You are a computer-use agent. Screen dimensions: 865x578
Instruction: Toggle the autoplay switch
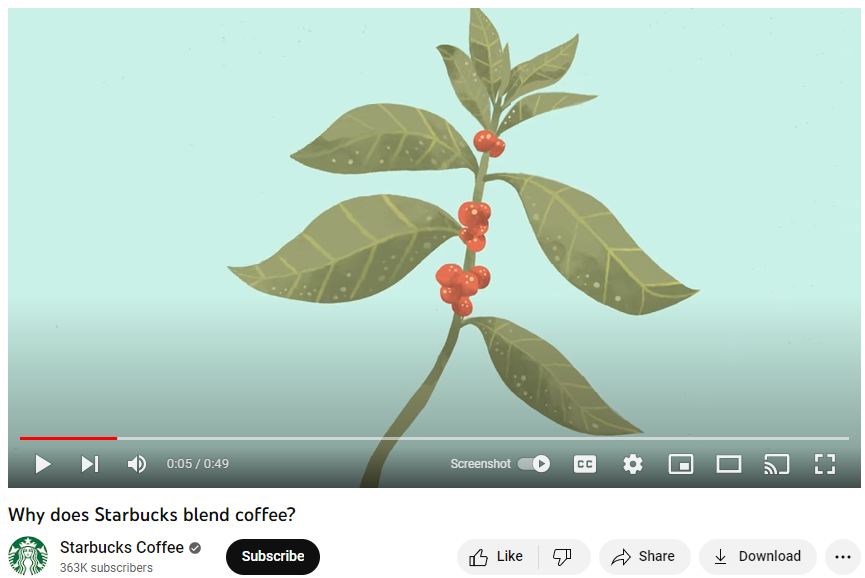click(x=533, y=464)
